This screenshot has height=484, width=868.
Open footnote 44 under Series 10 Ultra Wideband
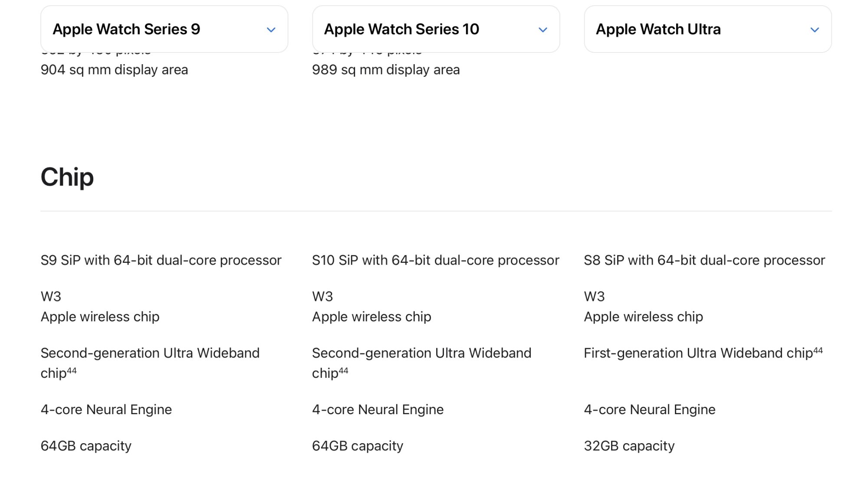pyautogui.click(x=343, y=370)
